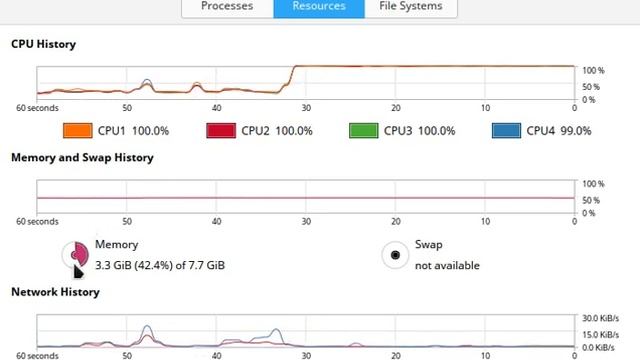Click the CPU1 100.0% label
This screenshot has height=360, width=640.
133,131
